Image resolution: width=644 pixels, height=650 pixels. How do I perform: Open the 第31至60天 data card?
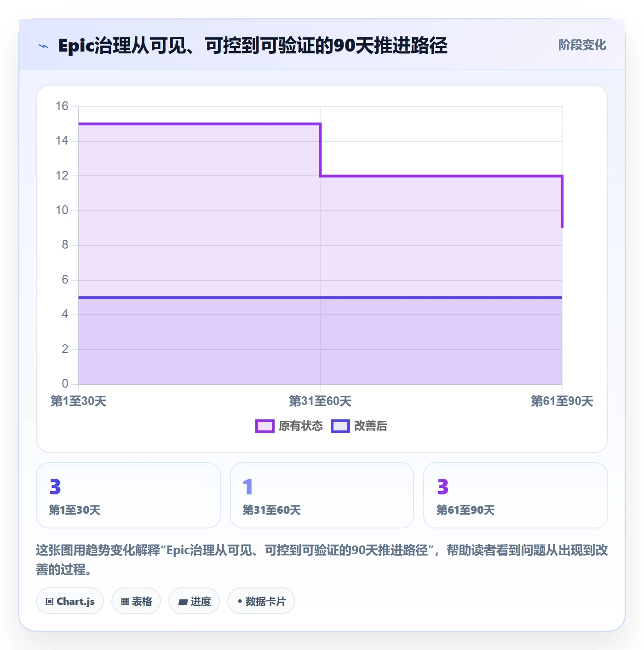[x=322, y=495]
